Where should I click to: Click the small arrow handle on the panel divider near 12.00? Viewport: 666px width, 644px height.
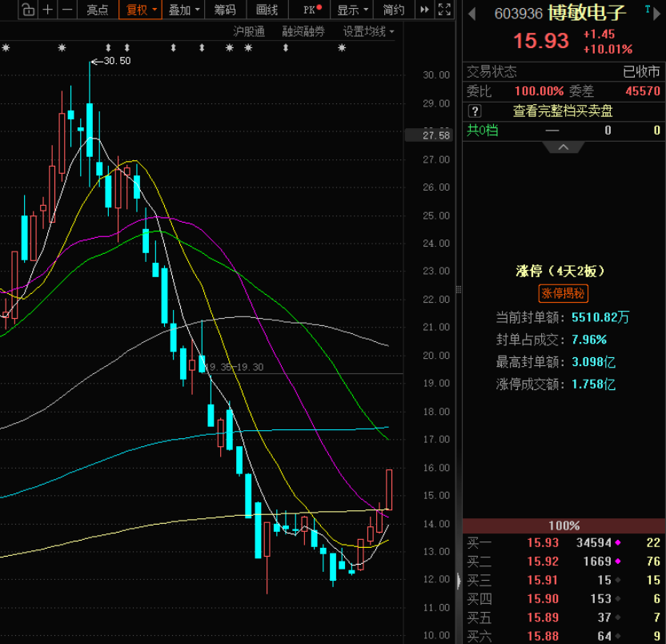click(459, 581)
